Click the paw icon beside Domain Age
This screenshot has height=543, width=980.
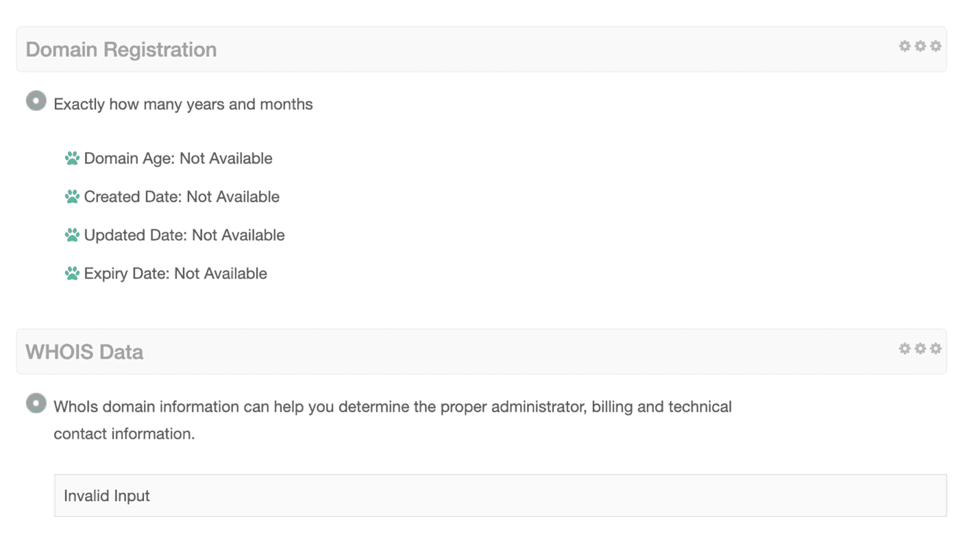click(x=72, y=158)
